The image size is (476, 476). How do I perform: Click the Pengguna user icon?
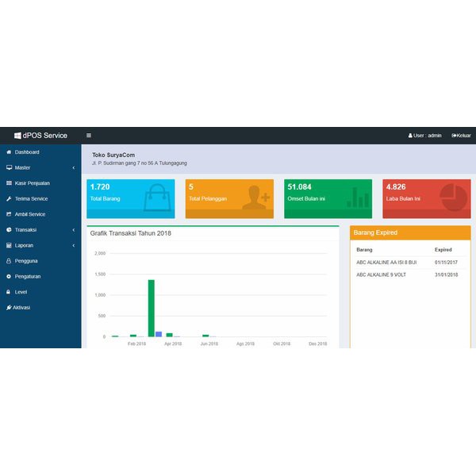tap(9, 261)
